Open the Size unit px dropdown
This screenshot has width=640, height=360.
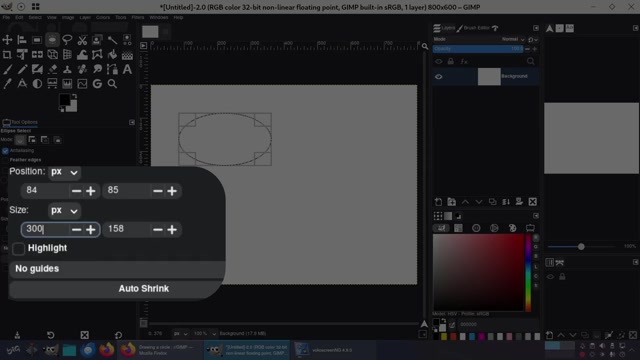click(x=64, y=211)
